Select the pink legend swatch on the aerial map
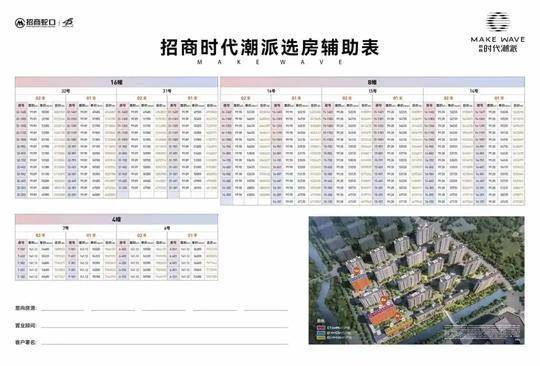The width and height of the screenshot is (540, 366). pos(321,327)
